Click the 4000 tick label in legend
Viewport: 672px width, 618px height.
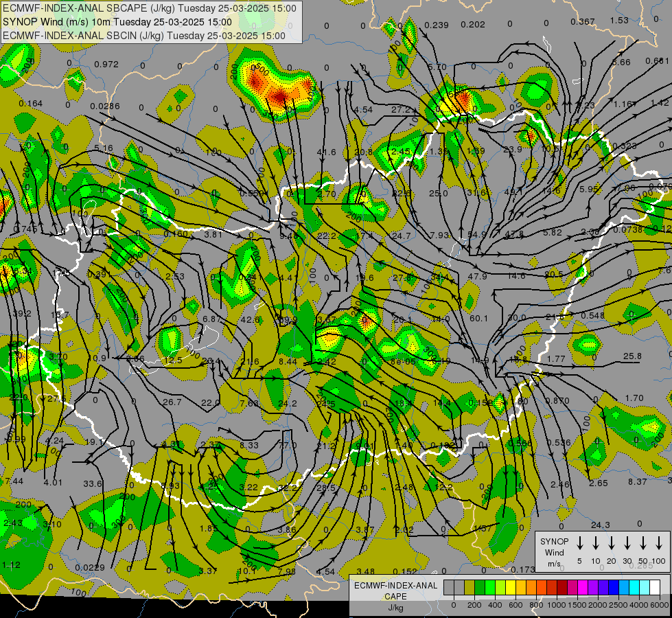pyautogui.click(x=639, y=605)
